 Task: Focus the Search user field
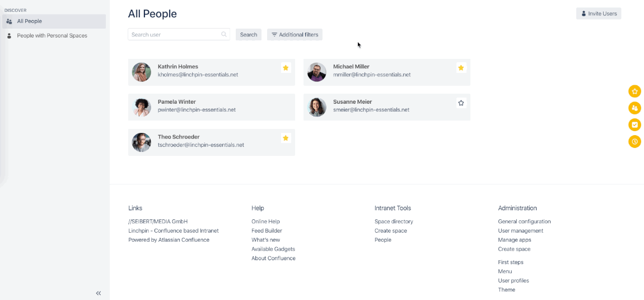175,35
